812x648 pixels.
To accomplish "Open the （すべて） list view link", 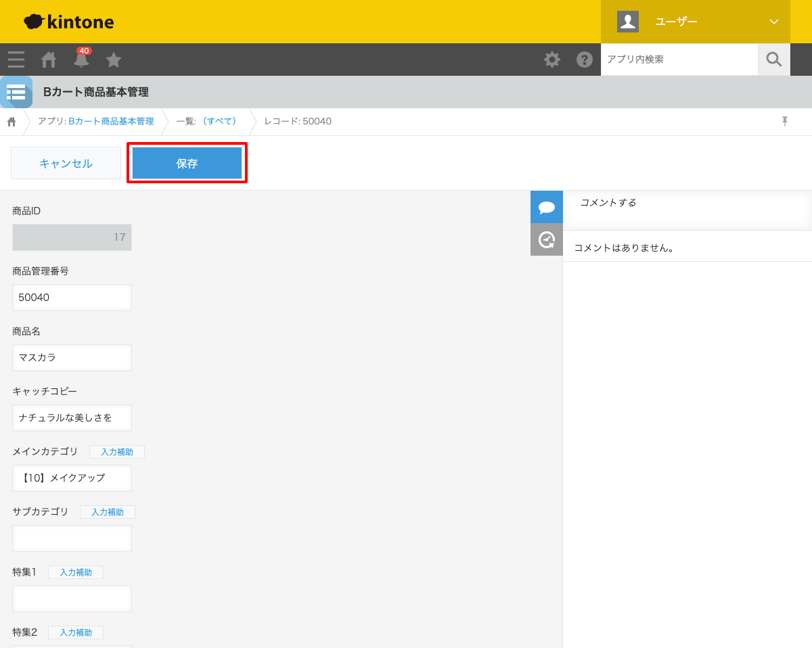I will coord(220,121).
